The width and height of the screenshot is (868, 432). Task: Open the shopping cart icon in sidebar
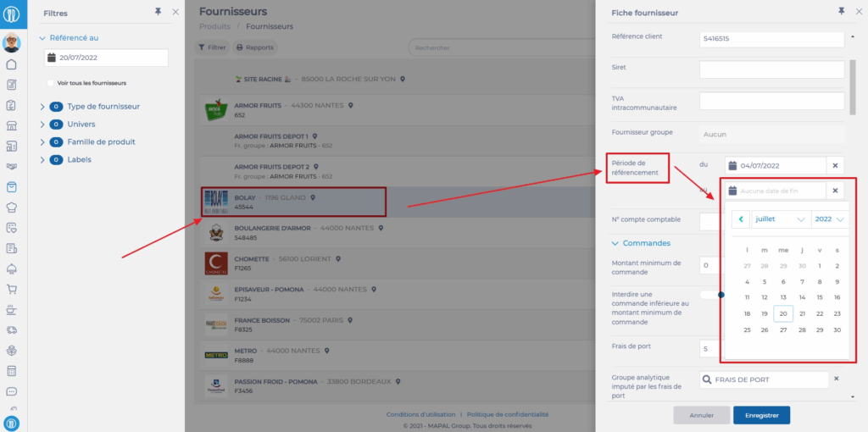[12, 289]
